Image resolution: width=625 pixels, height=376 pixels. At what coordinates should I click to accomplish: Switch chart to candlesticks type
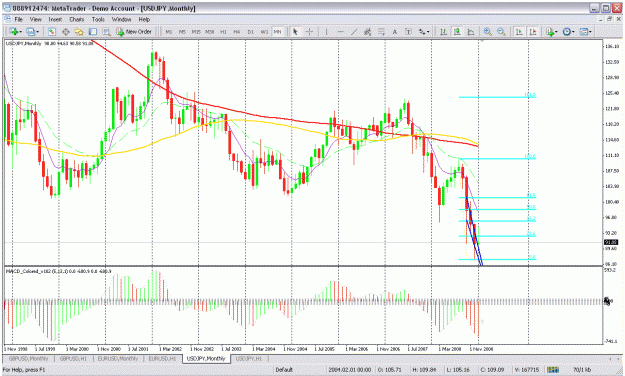[457, 31]
